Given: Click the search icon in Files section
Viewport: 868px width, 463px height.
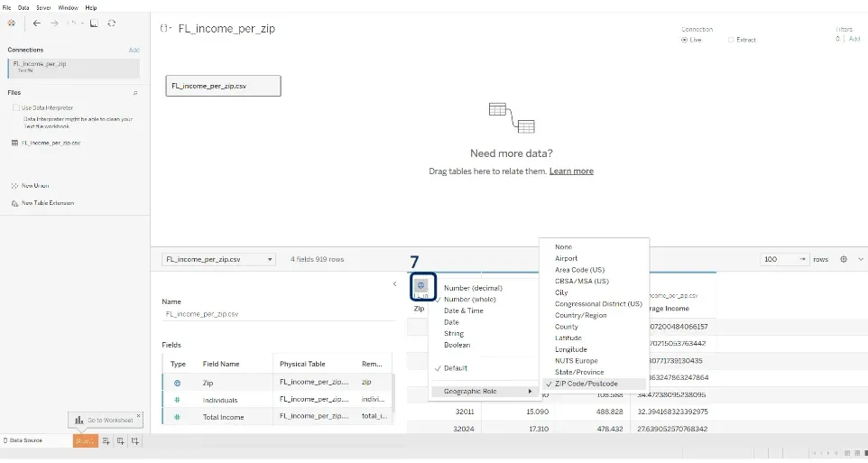Looking at the screenshot, I should (135, 93).
